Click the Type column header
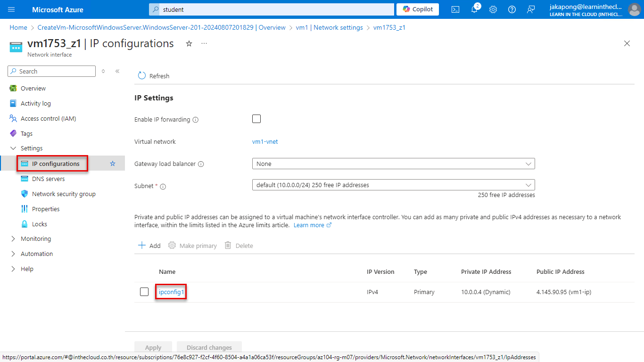 421,271
